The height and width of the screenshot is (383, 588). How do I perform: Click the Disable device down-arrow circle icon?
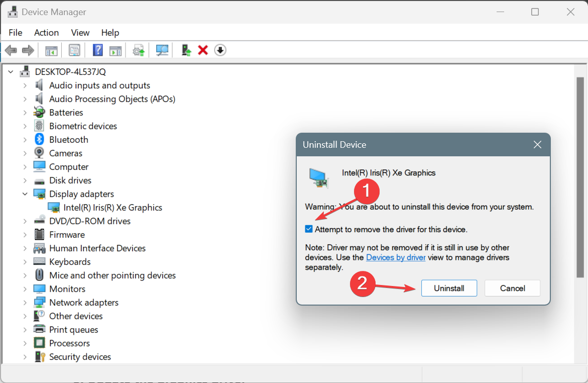pyautogui.click(x=220, y=50)
